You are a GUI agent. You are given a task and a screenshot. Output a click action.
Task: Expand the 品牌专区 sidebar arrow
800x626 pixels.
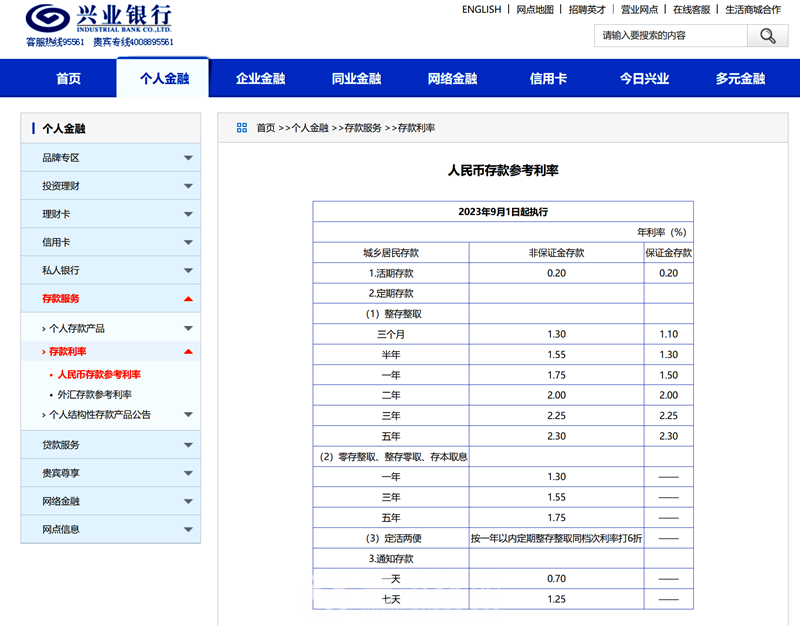click(x=188, y=158)
